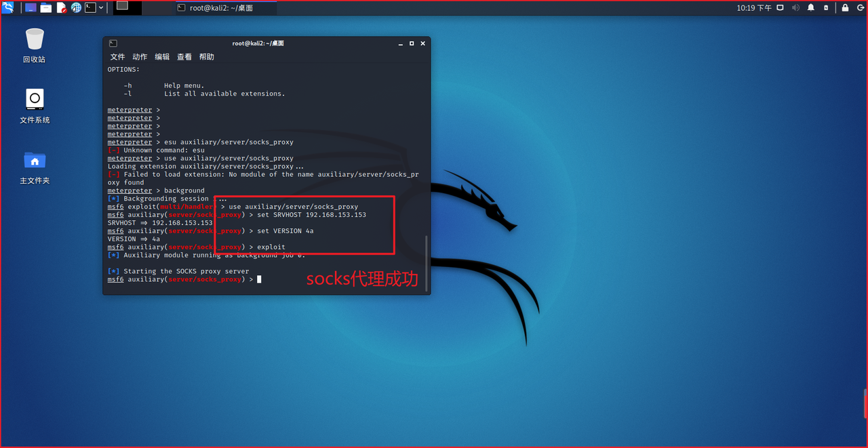The height and width of the screenshot is (448, 868).
Task: Close the terminal window
Action: [x=422, y=43]
